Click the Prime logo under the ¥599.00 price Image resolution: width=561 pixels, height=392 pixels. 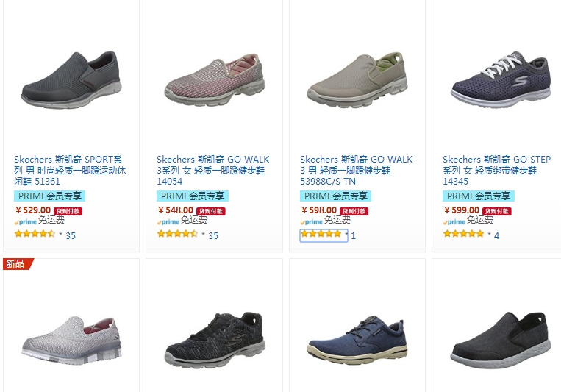pyautogui.click(x=454, y=221)
